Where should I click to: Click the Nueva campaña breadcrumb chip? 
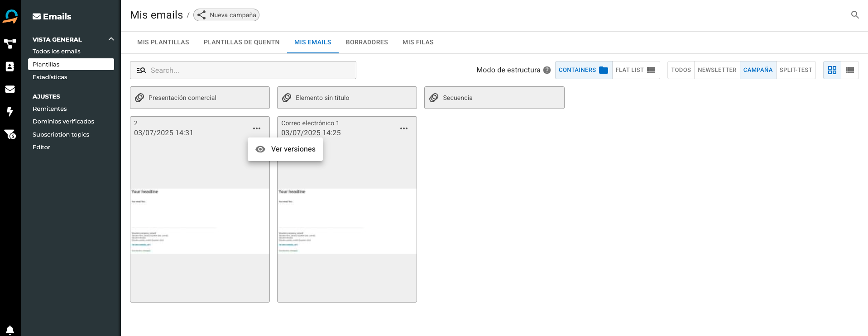[x=226, y=15]
